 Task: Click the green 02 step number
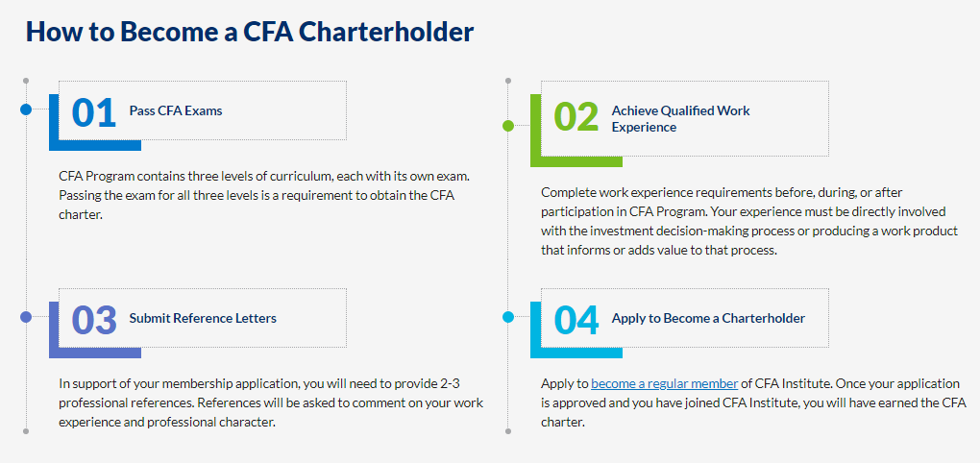point(576,117)
